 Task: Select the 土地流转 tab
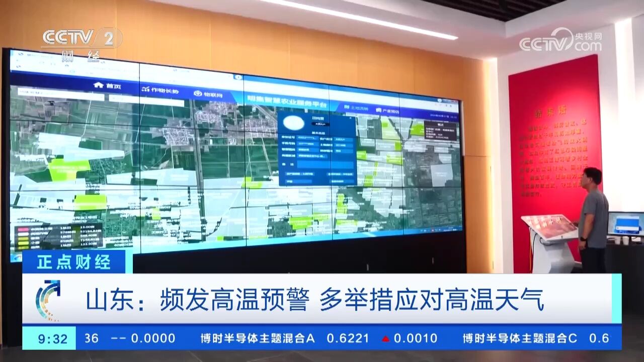pyautogui.click(x=356, y=108)
